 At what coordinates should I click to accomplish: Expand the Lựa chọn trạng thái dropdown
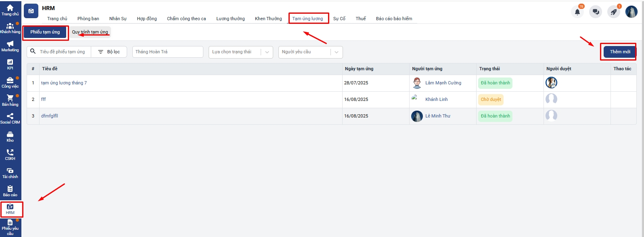[241, 52]
